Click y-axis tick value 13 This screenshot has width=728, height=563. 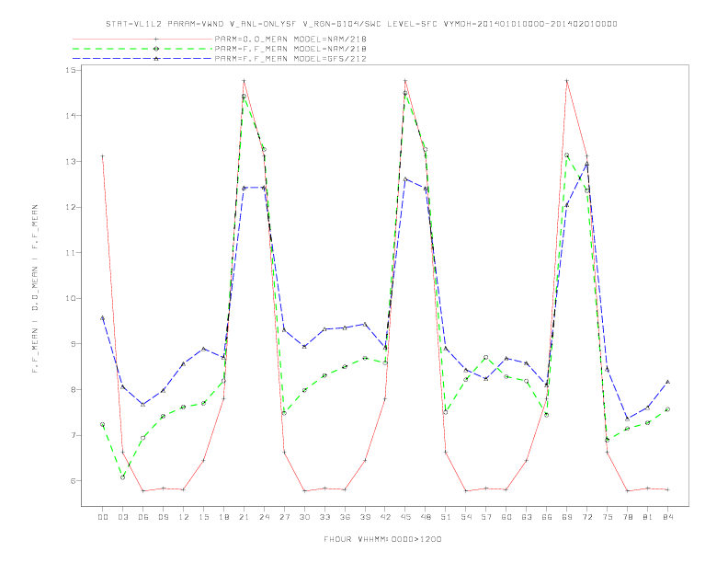pos(70,161)
